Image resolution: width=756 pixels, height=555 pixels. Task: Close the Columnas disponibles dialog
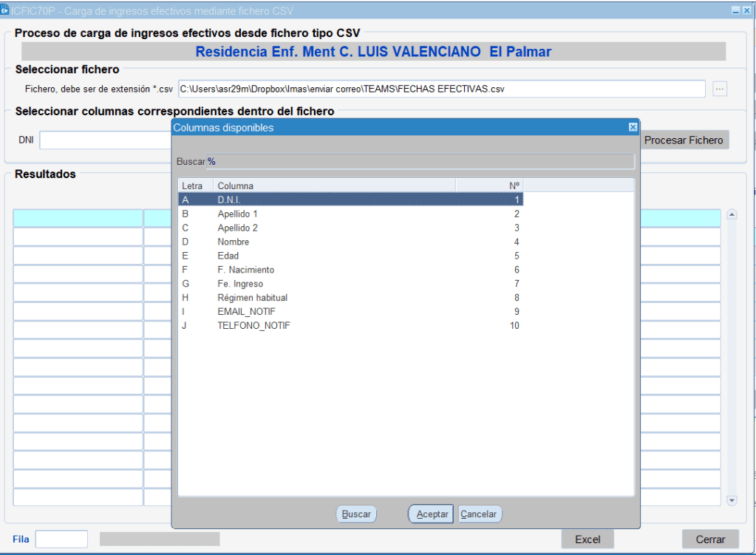pos(633,127)
